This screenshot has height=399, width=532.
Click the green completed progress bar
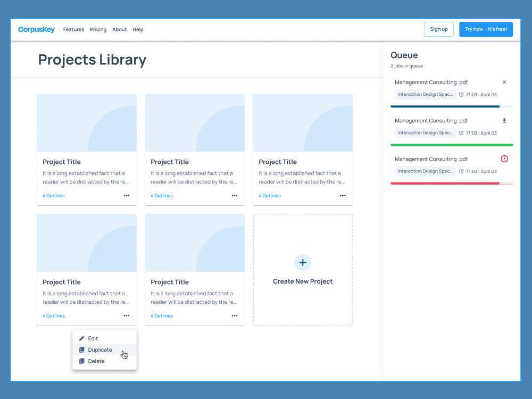[452, 145]
